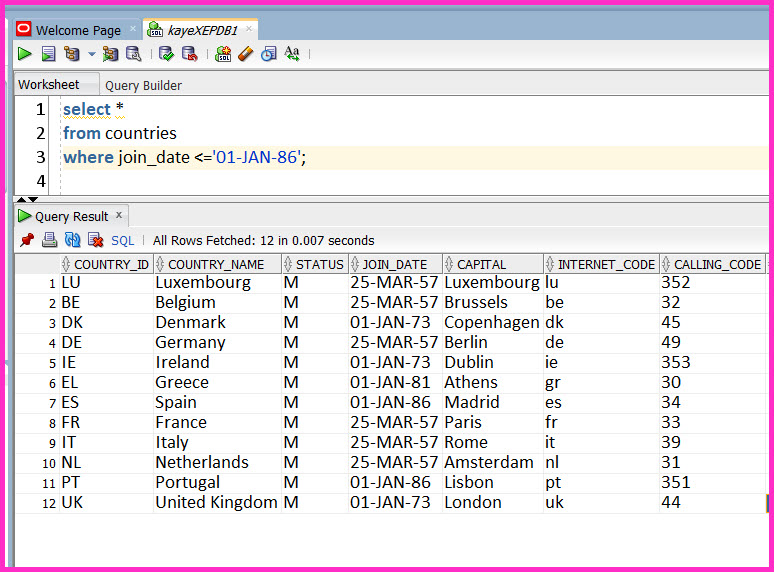Open the Query Builder tab
This screenshot has width=774, height=572.
click(x=143, y=85)
